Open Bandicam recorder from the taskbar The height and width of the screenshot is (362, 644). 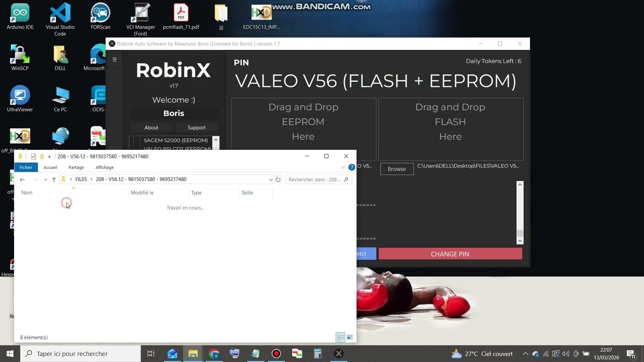pos(276,353)
